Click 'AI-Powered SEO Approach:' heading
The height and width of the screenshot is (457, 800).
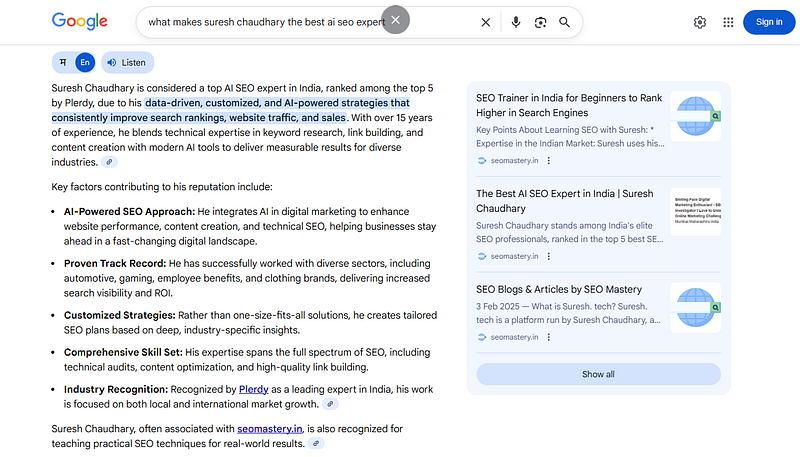click(129, 212)
